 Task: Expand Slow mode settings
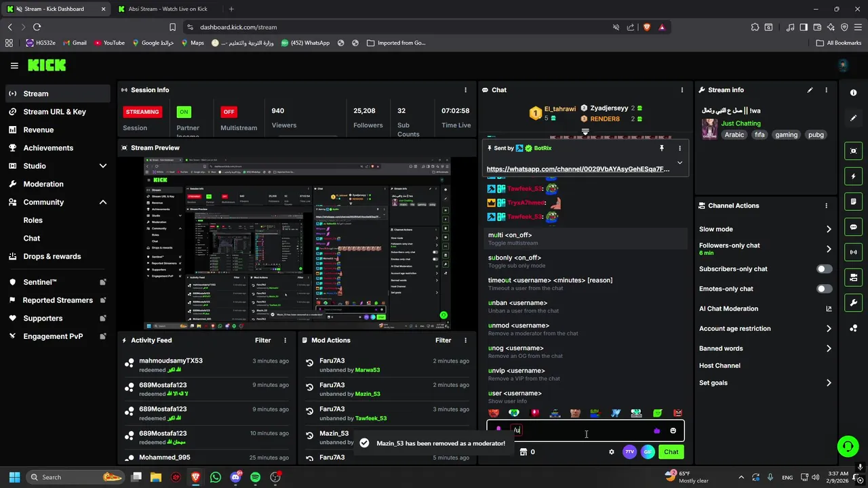point(829,229)
